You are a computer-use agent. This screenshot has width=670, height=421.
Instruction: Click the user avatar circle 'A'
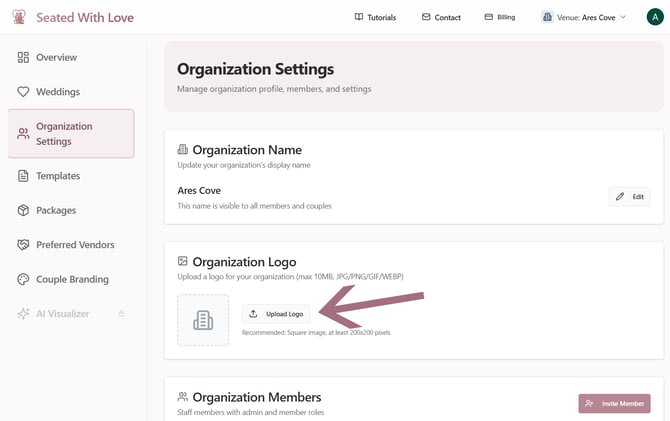point(654,17)
